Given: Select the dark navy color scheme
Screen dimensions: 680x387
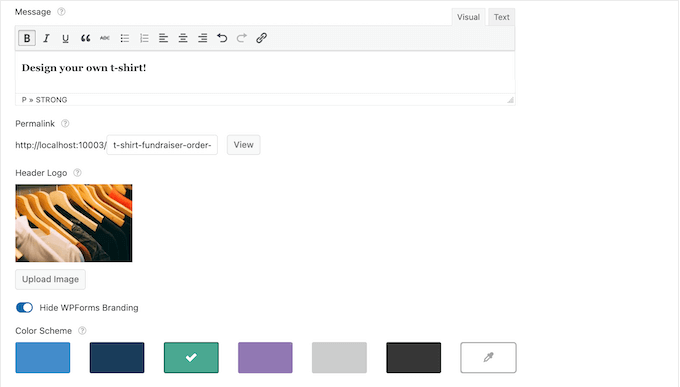Looking at the screenshot, I should [117, 357].
